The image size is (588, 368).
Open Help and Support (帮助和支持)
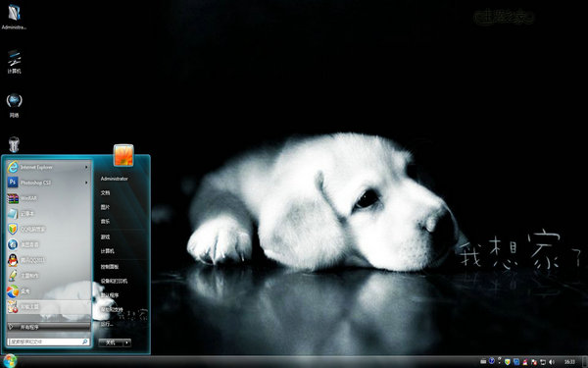(112, 310)
